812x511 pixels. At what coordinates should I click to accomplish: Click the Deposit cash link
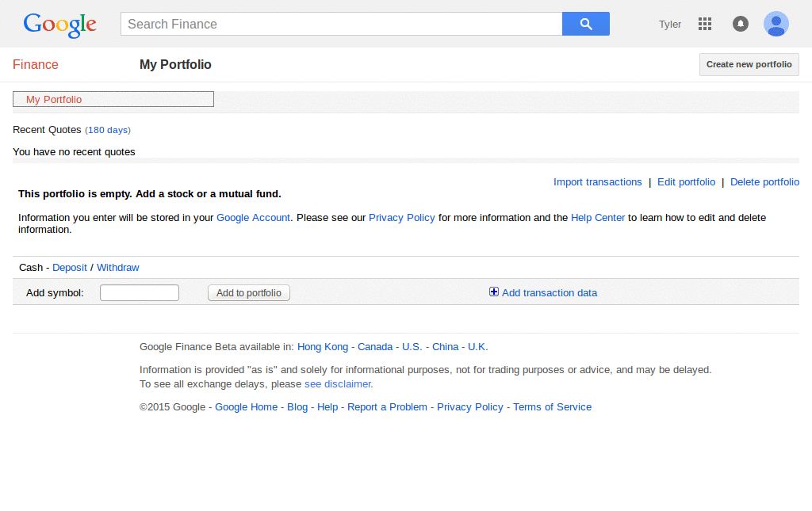click(70, 268)
